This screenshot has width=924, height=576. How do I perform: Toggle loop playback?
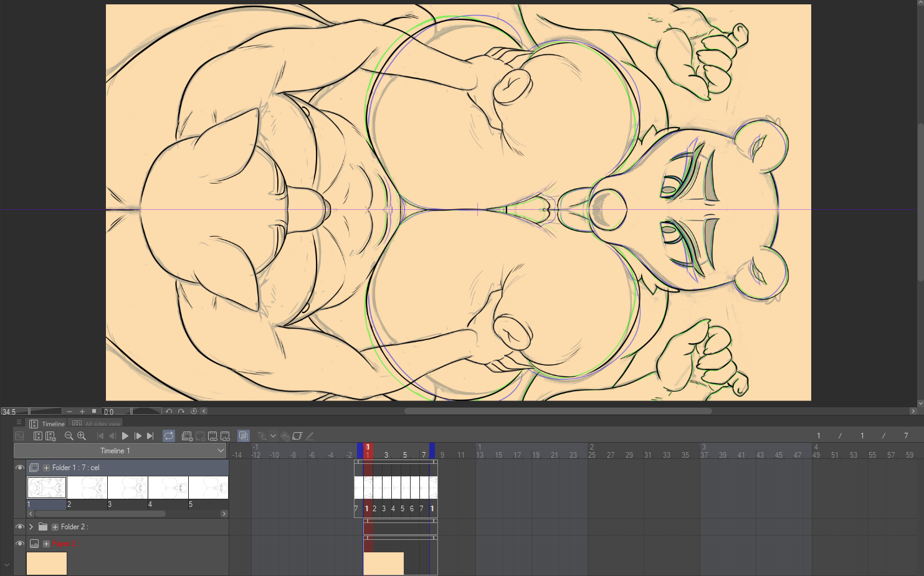169,436
